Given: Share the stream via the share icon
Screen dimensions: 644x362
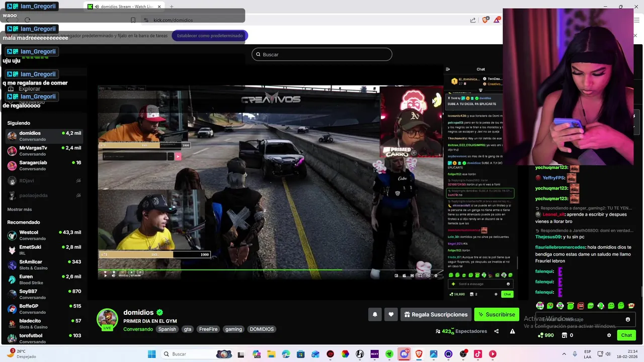Looking at the screenshot, I should click(x=496, y=331).
